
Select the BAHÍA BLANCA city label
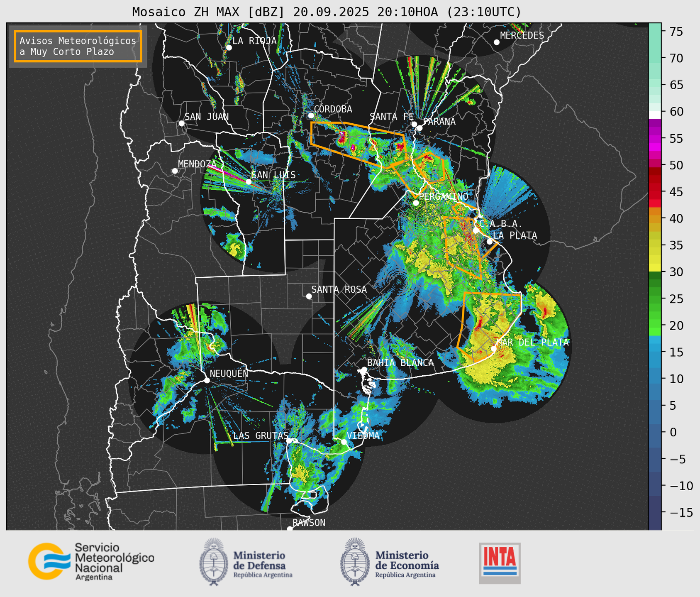400,363
